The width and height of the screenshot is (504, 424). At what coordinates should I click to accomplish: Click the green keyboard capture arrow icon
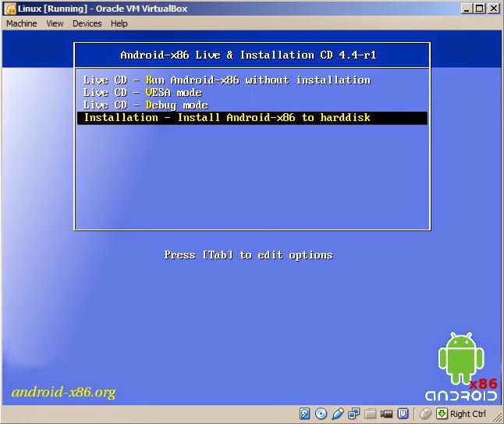[442, 414]
